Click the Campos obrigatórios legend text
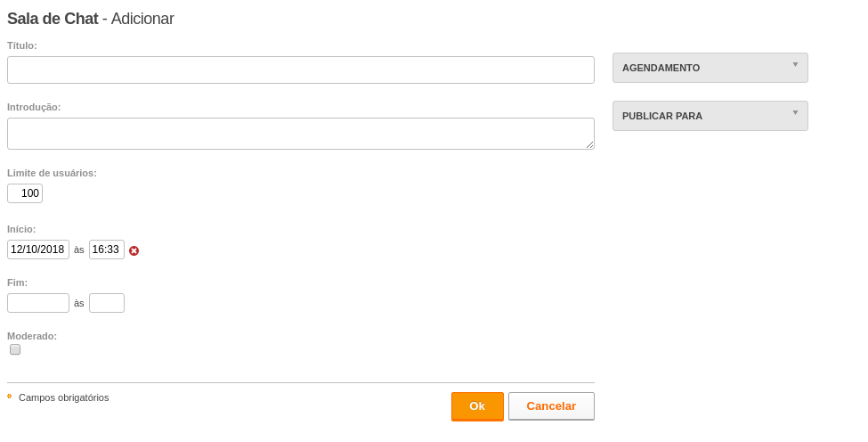Viewport: 868px width, 442px height. [x=64, y=397]
